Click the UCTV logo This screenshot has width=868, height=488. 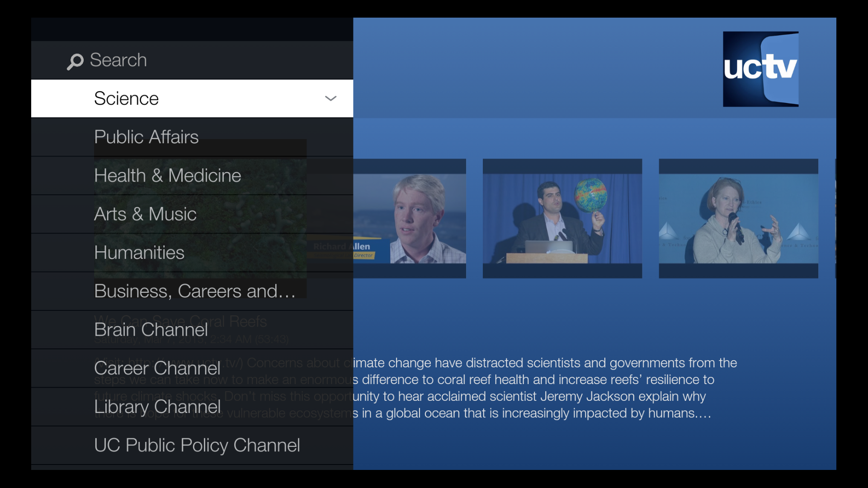pos(760,69)
